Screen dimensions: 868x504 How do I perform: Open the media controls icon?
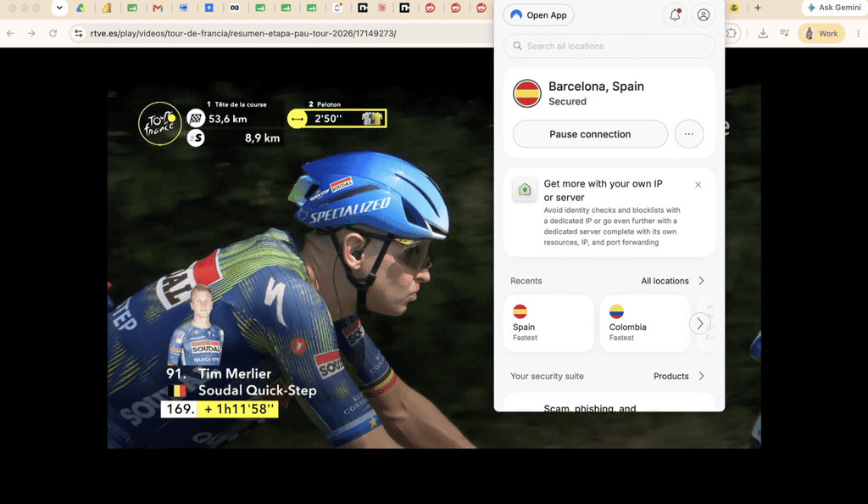pyautogui.click(x=784, y=33)
